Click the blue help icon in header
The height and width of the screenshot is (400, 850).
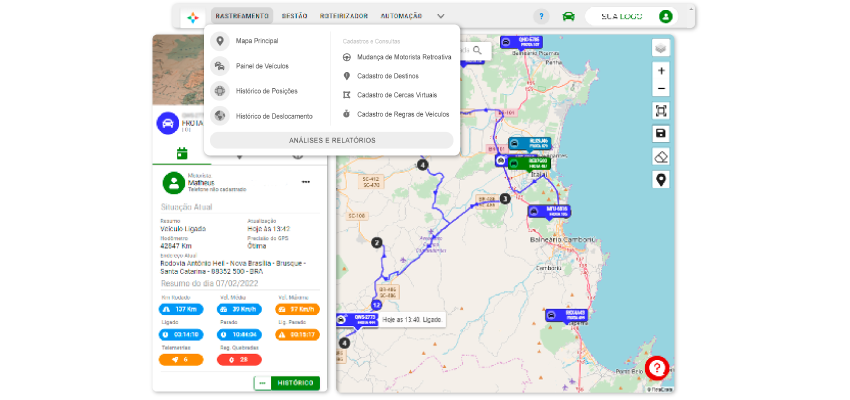[541, 16]
